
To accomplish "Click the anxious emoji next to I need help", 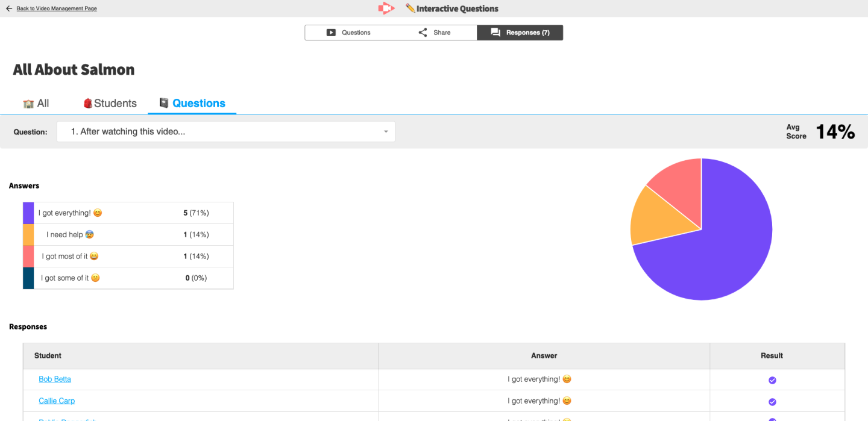I will click(89, 235).
